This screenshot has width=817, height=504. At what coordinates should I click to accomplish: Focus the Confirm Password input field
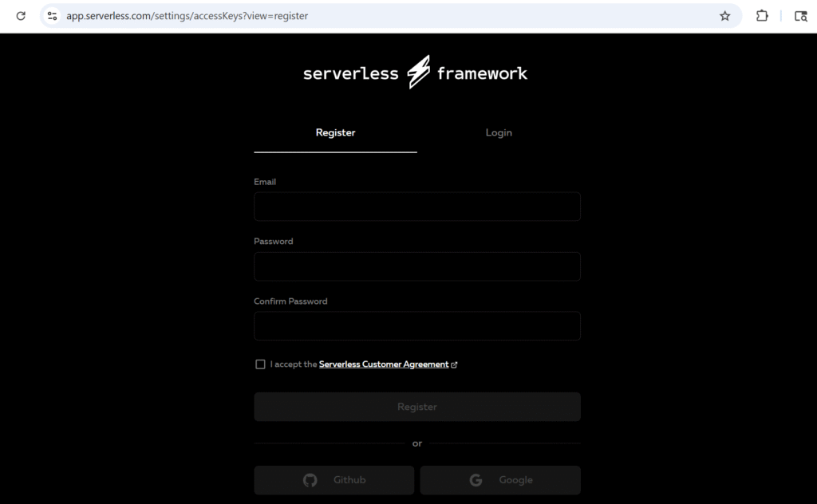point(416,326)
